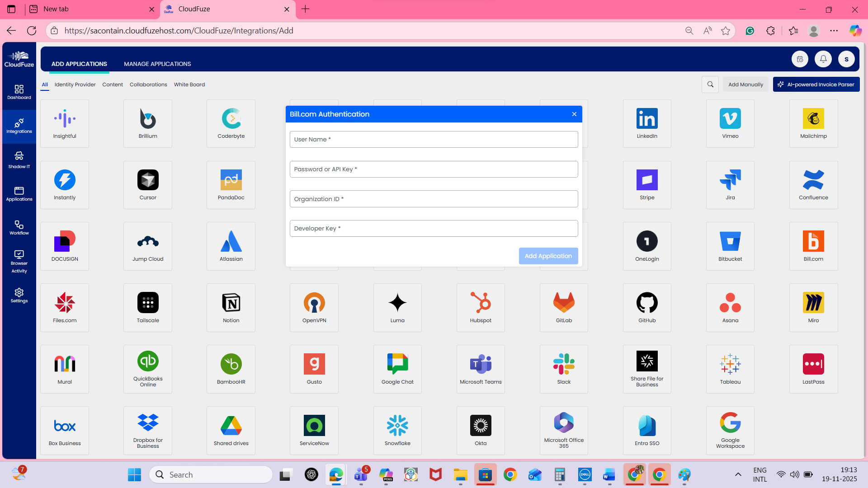Open the AI-powered Invoice Parser
This screenshot has width=868, height=488.
[816, 84]
